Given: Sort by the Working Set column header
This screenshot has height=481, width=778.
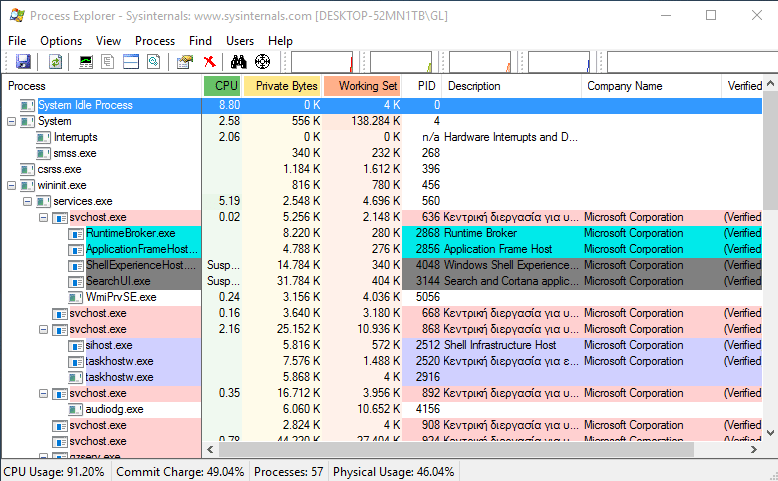Looking at the screenshot, I should tap(362, 86).
